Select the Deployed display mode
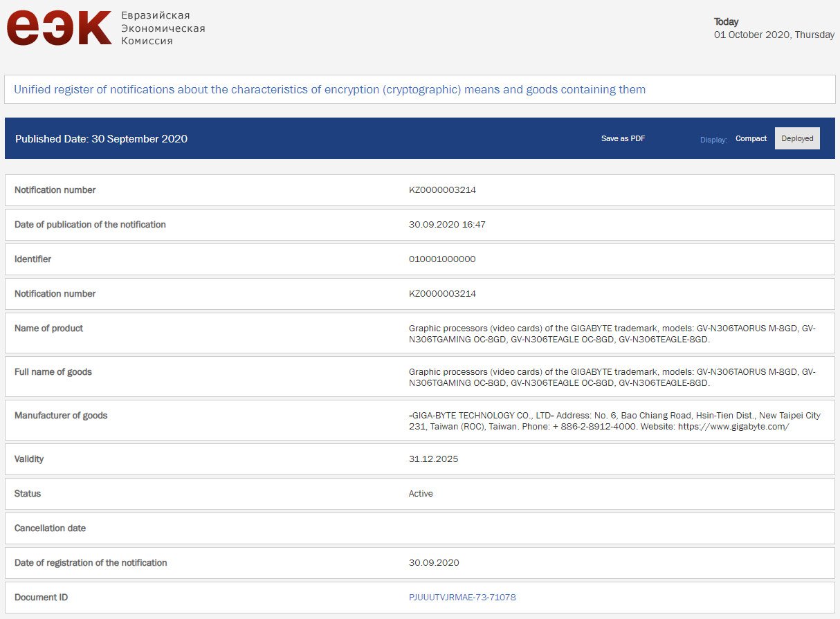 797,138
